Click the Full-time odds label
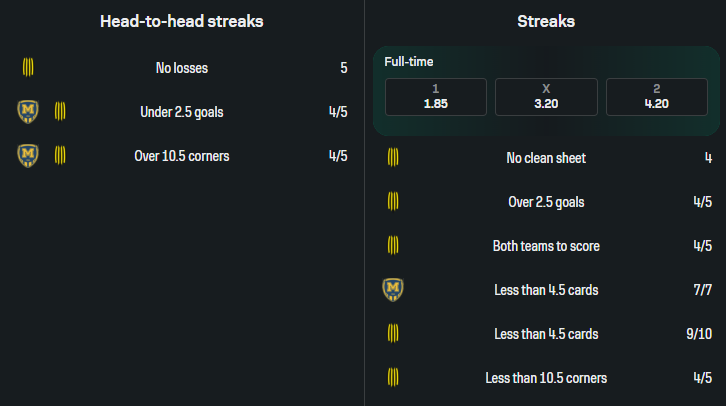The height and width of the screenshot is (406, 726). [409, 62]
